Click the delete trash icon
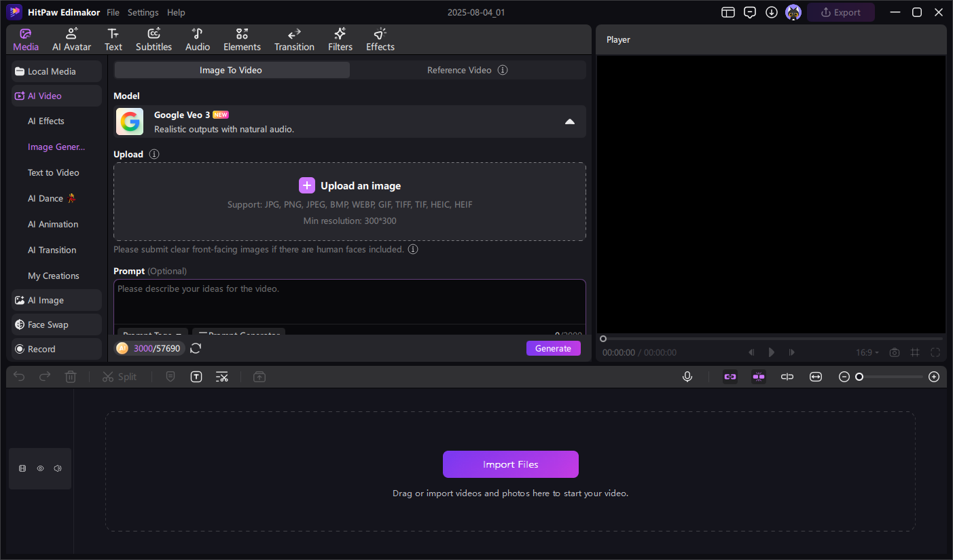Image resolution: width=953 pixels, height=560 pixels. tap(71, 377)
